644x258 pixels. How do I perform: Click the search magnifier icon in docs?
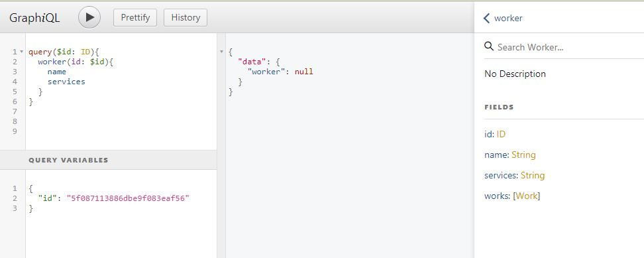(x=489, y=46)
